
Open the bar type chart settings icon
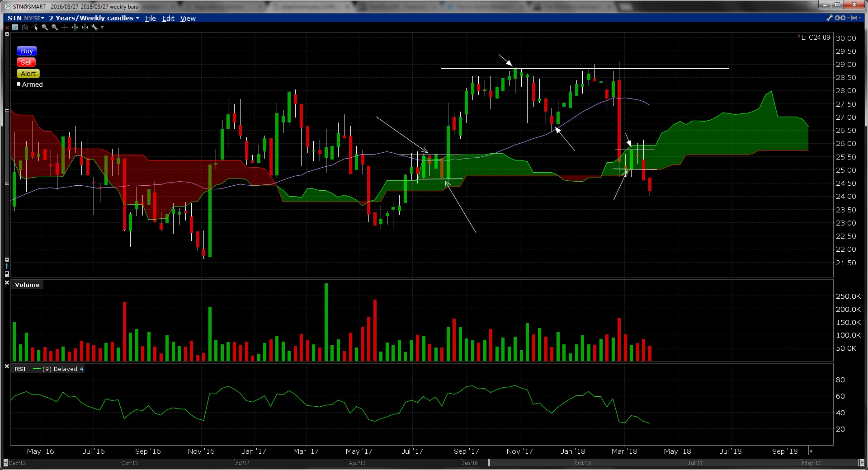(x=25, y=28)
